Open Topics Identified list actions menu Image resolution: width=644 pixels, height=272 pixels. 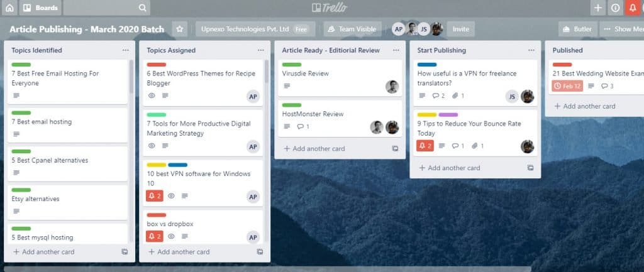click(126, 50)
